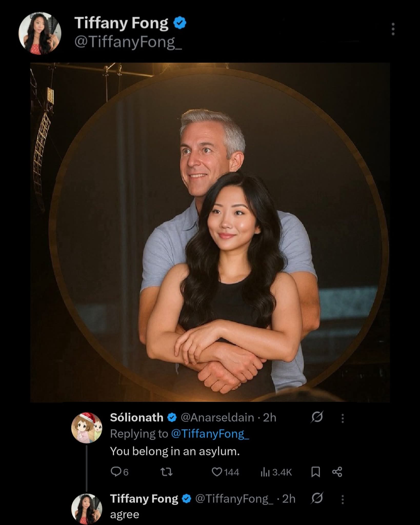
Task: Open the Sólionath display name
Action: pos(137,418)
